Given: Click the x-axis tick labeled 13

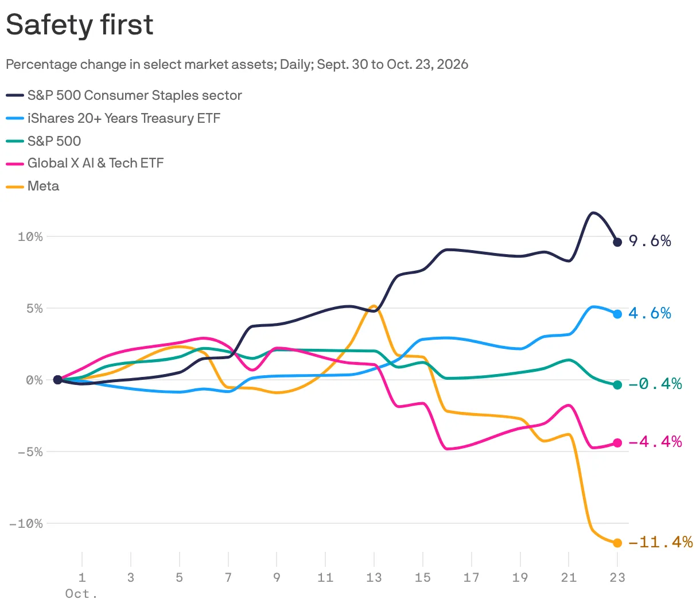Looking at the screenshot, I should click(x=374, y=577).
